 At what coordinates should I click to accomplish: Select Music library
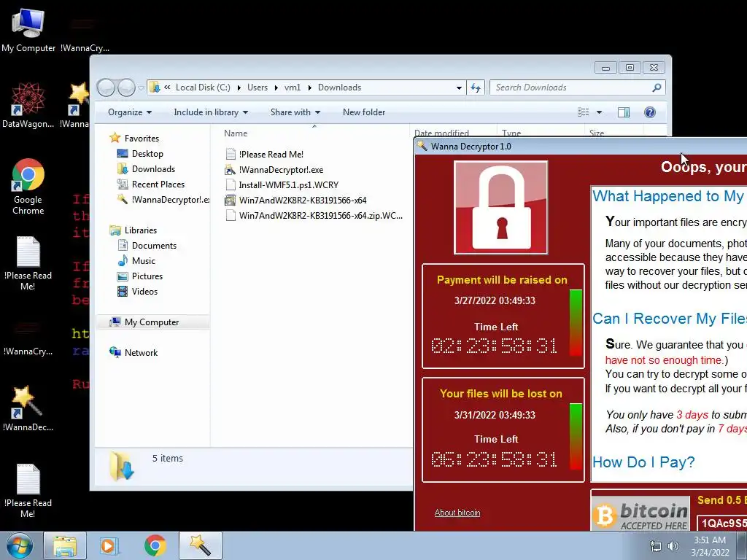pyautogui.click(x=144, y=261)
